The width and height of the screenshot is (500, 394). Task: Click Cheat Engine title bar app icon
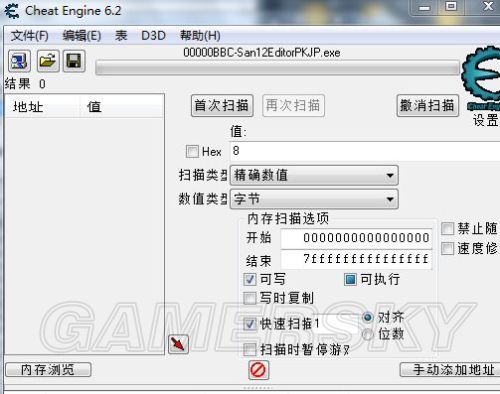tap(12, 11)
